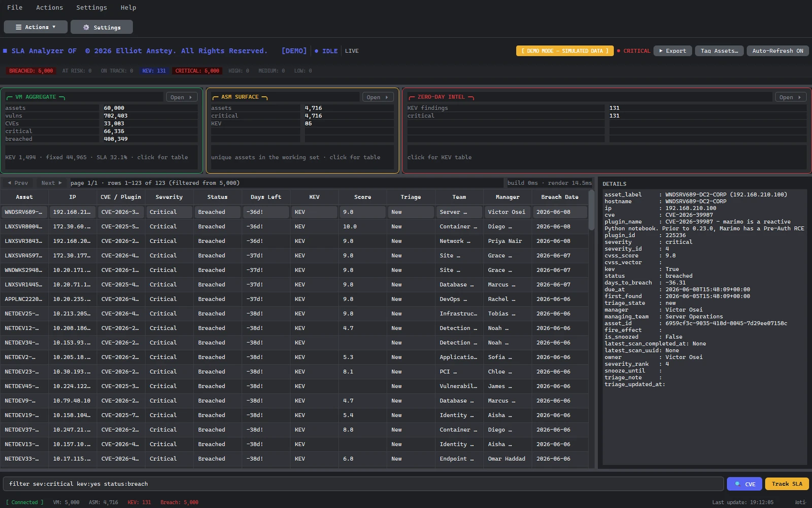The image size is (812, 508).
Task: Click the status bar Breach: 5,000 entry
Action: point(179,502)
